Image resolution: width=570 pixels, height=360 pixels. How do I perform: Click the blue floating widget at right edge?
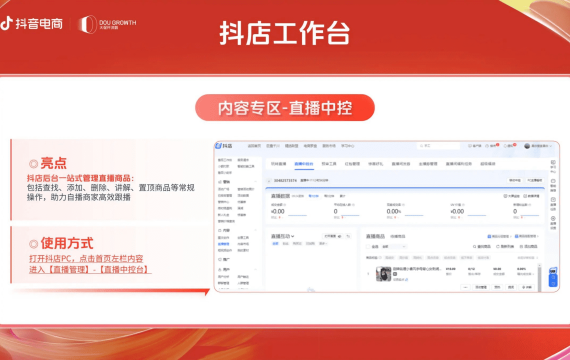(x=553, y=277)
